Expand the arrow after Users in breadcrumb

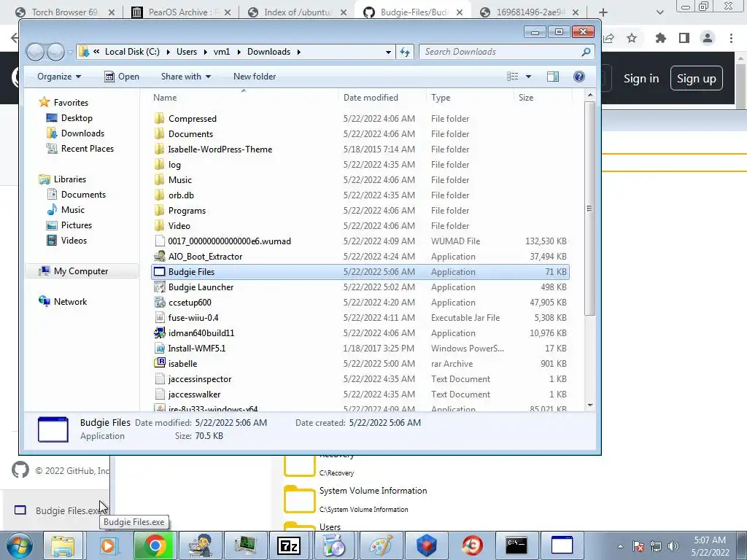pyautogui.click(x=205, y=52)
